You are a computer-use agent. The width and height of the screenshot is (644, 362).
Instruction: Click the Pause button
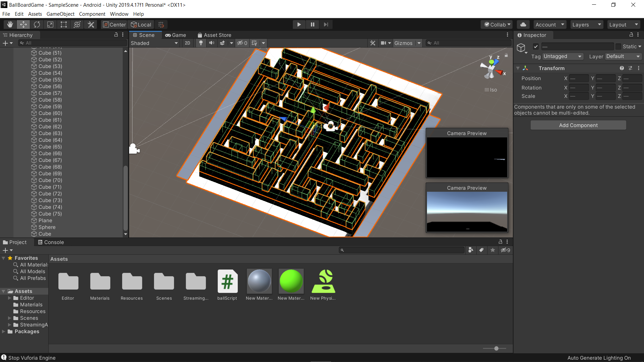point(312,24)
